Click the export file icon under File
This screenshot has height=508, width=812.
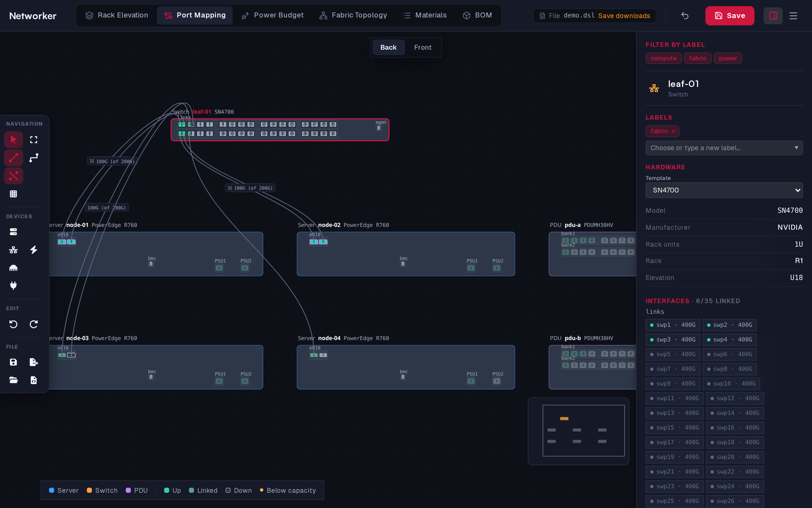click(34, 362)
